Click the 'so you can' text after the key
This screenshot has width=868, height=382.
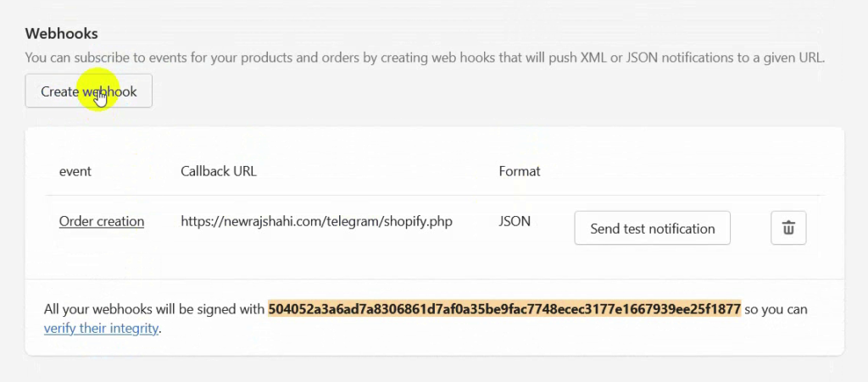point(776,309)
